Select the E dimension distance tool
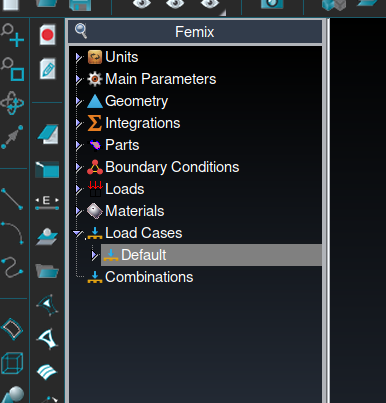Screen dimensions: 386x403 [47, 202]
